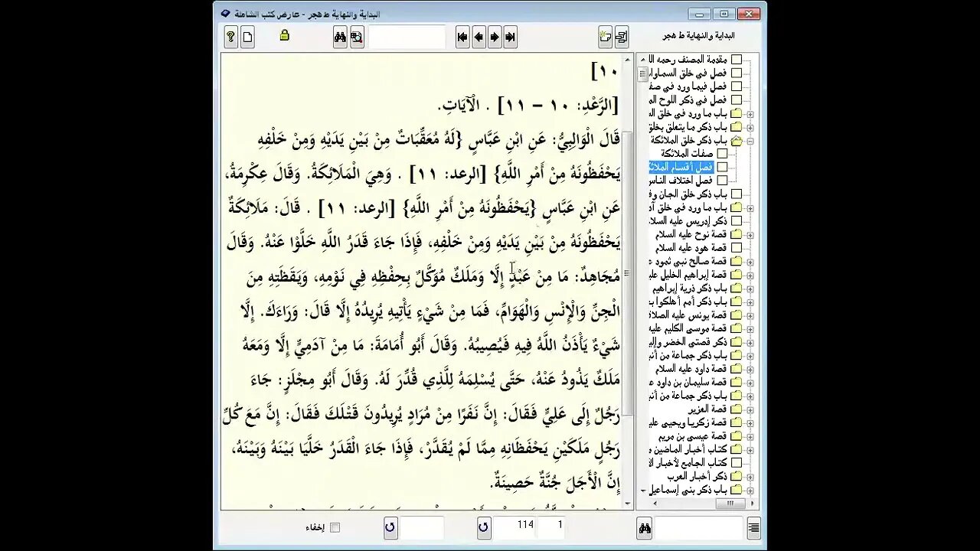Check the box for قصة هود عليه السلام
This screenshot has height=551, width=980.
pos(737,248)
